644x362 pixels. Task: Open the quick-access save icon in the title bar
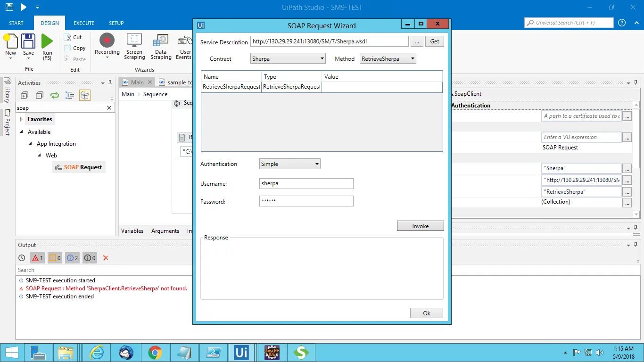[x=9, y=7]
